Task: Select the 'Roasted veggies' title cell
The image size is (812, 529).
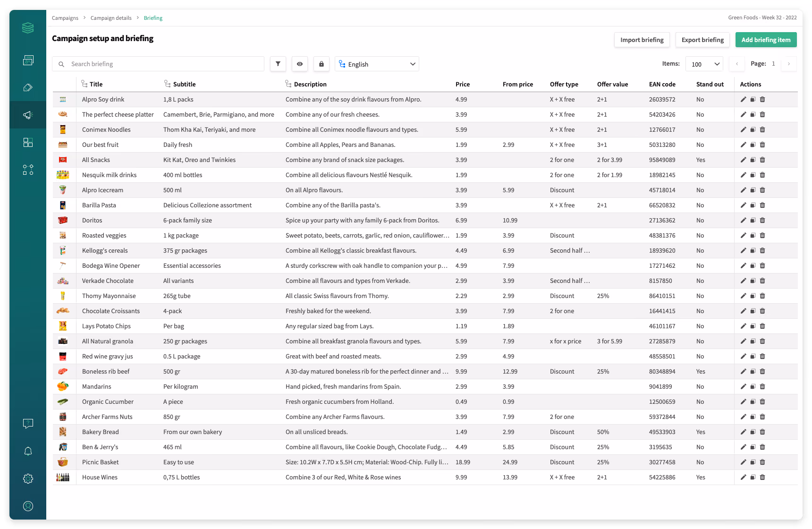Action: pos(104,235)
